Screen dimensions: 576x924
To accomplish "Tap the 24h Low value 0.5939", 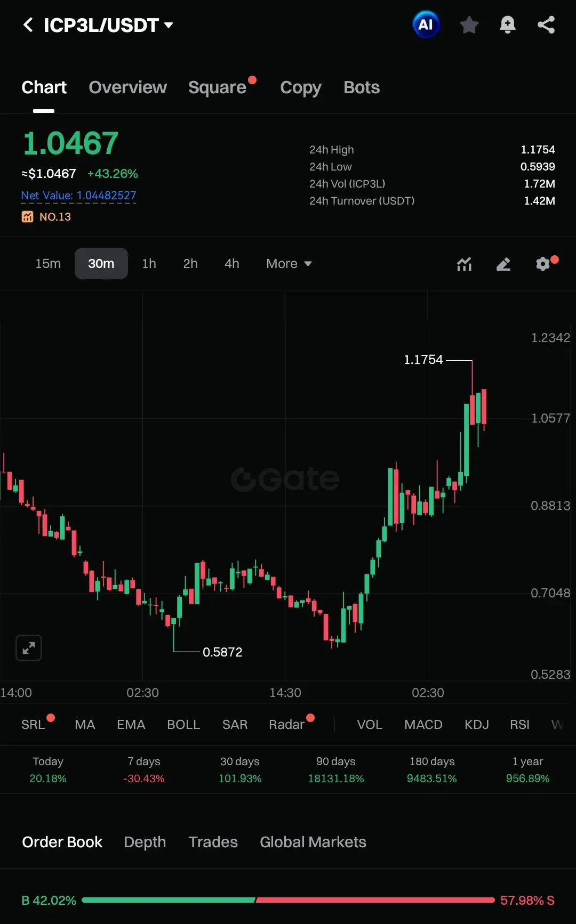I will [x=538, y=167].
